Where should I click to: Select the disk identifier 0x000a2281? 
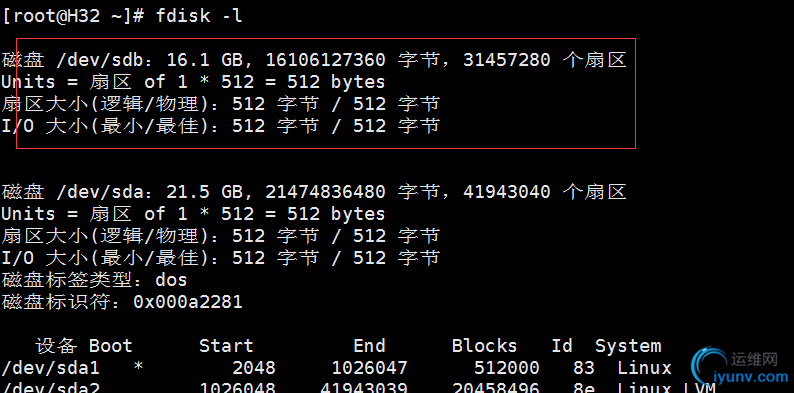pos(188,302)
